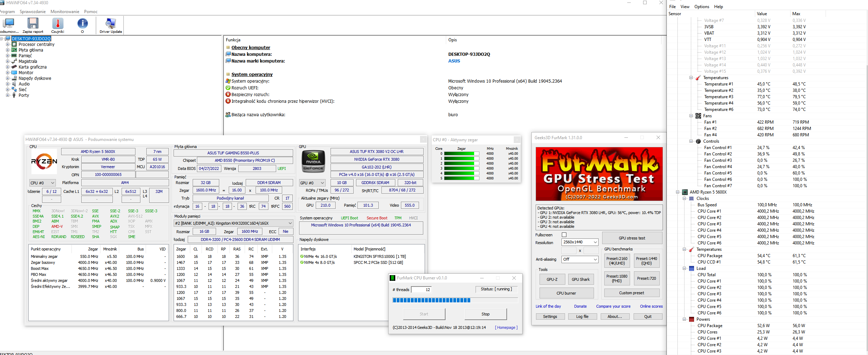Click the Zapisz raport save icon
Viewport: 868px width, 355px height.
coord(33,24)
